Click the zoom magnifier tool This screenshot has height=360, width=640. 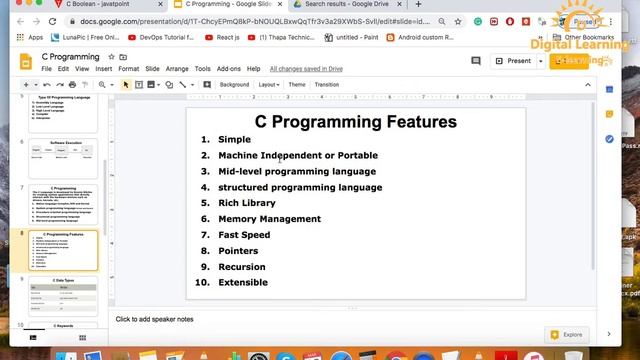click(x=102, y=84)
